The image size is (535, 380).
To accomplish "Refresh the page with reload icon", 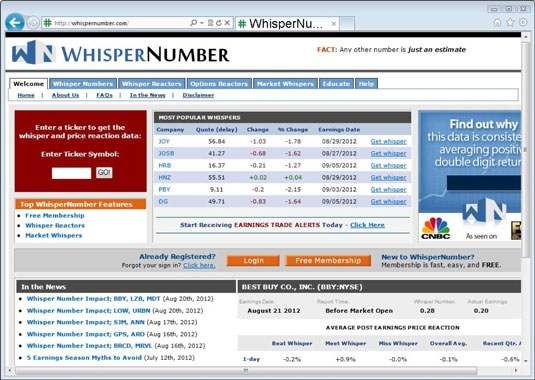I will point(219,23).
